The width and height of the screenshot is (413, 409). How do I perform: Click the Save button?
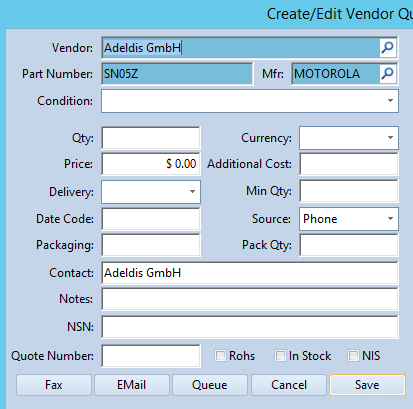click(367, 385)
